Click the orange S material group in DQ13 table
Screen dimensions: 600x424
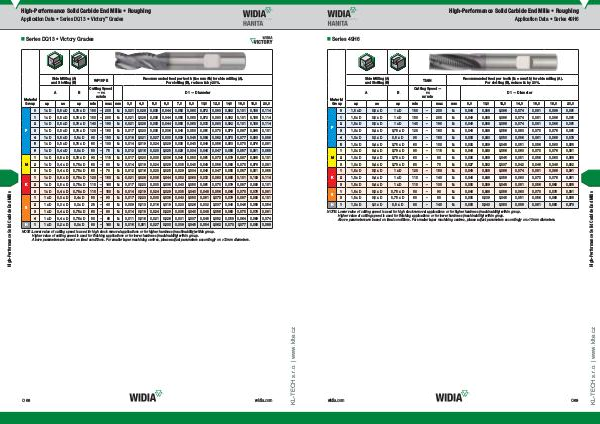[x=26, y=208]
